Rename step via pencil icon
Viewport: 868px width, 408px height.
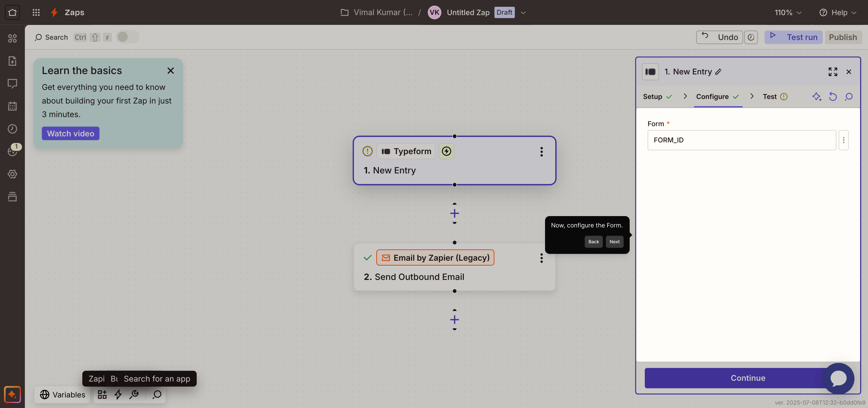tap(718, 72)
